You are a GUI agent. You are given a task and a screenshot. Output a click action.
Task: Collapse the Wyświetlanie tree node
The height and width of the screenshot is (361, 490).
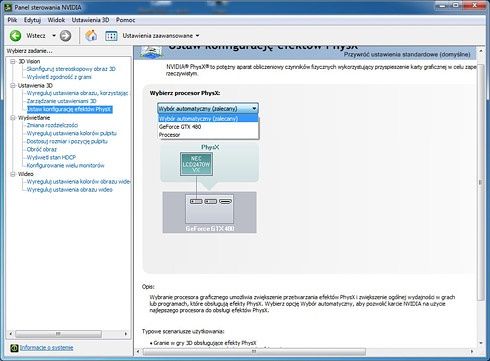tap(13, 118)
